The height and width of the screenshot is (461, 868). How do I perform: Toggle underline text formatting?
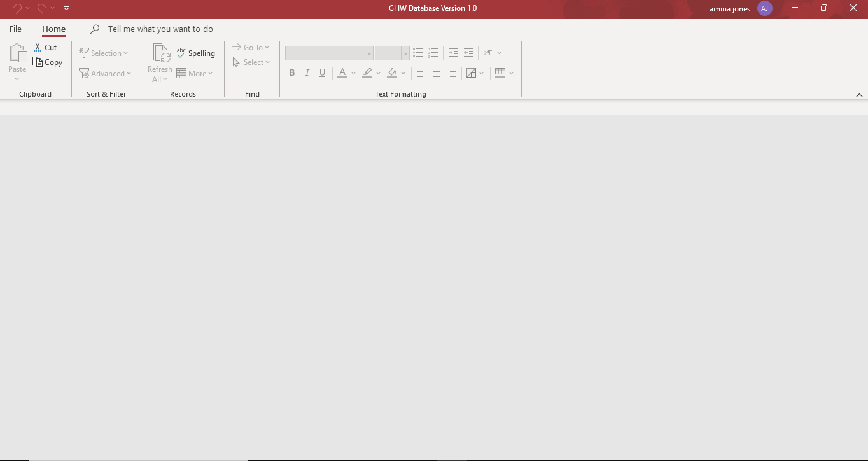pyautogui.click(x=323, y=73)
